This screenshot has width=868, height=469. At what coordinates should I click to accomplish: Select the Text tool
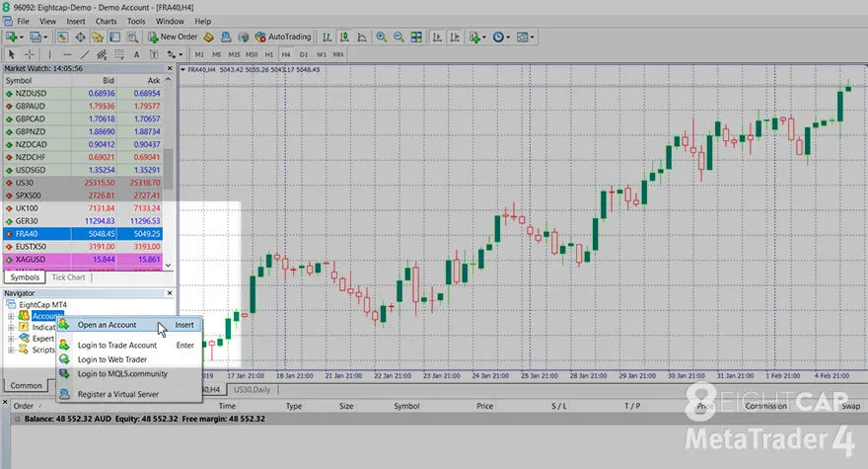coord(136,54)
